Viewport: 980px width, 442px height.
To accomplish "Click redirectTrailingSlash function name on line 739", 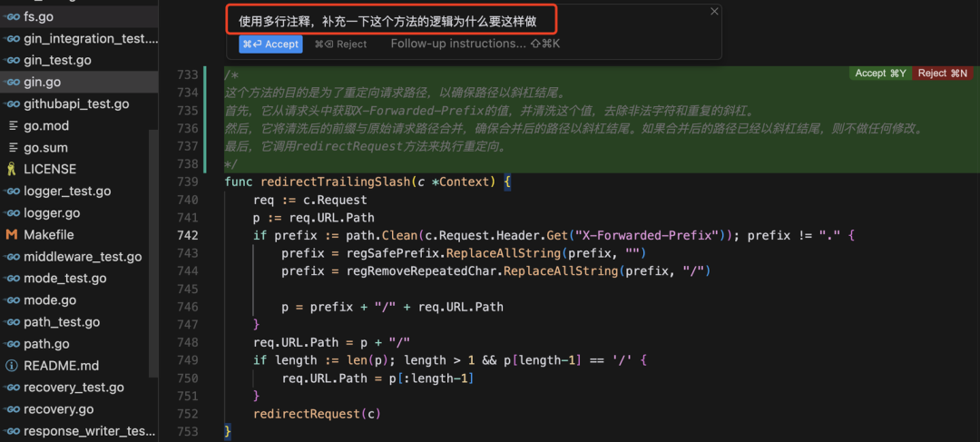I will point(334,182).
